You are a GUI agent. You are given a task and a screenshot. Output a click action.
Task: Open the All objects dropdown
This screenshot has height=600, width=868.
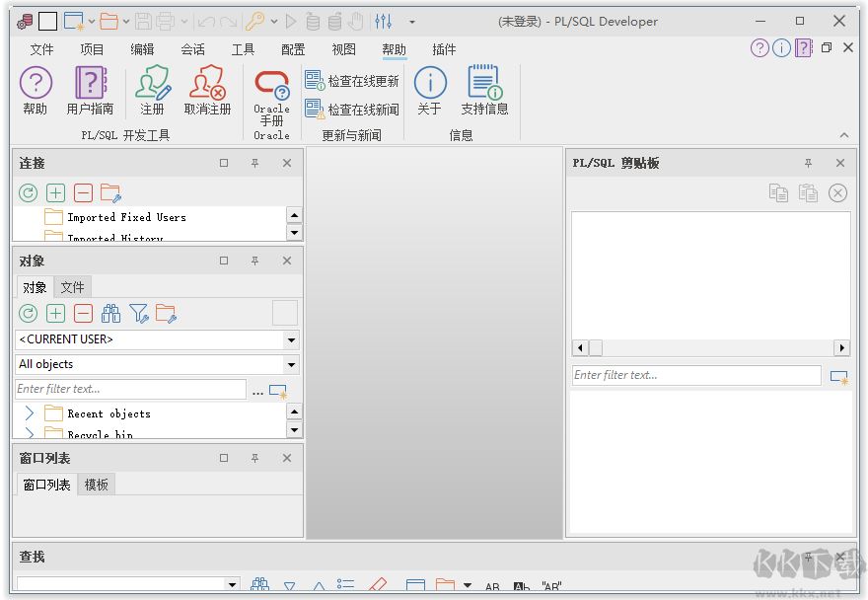(x=291, y=364)
